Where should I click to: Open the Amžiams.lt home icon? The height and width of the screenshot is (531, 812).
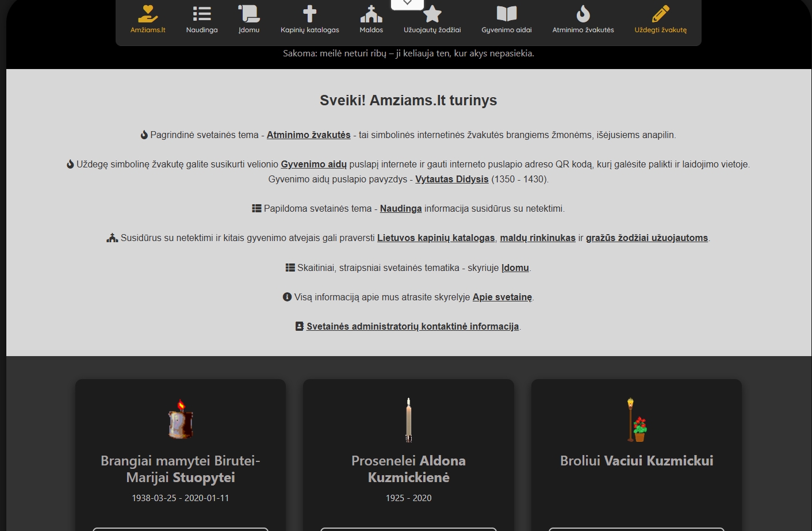click(x=148, y=13)
